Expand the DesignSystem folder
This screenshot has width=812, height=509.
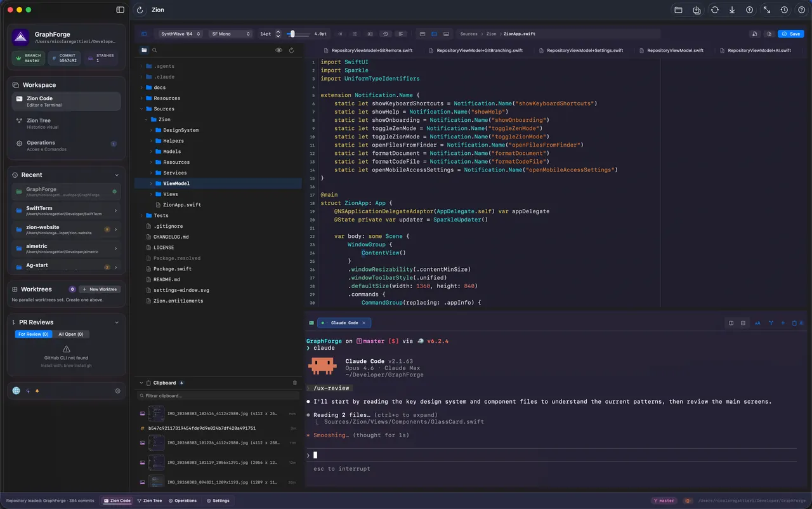[x=151, y=130]
